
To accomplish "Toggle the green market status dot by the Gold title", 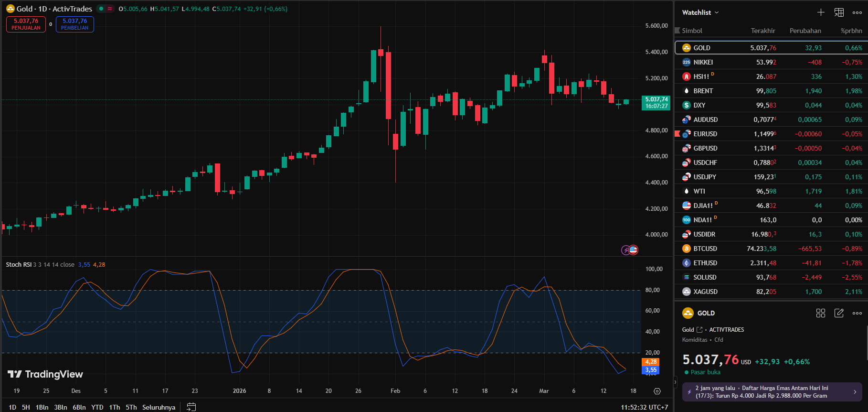I will tap(101, 9).
